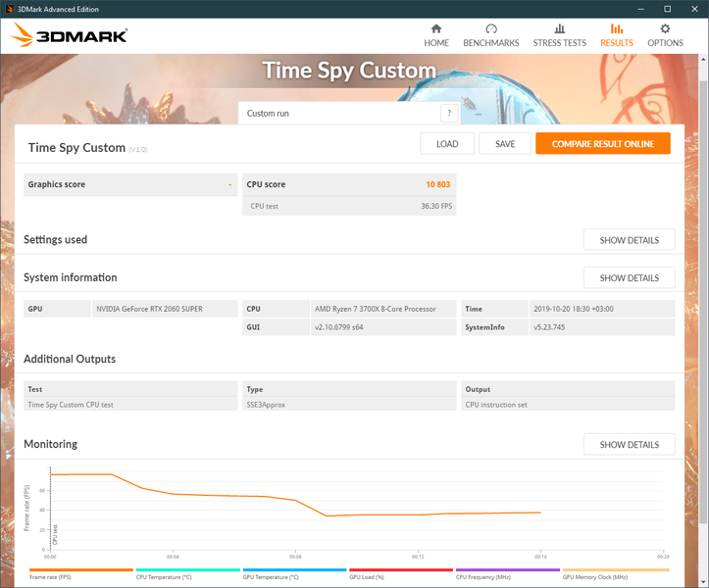Click the CPU test 36.30 FPS value
The width and height of the screenshot is (709, 588).
(x=436, y=206)
